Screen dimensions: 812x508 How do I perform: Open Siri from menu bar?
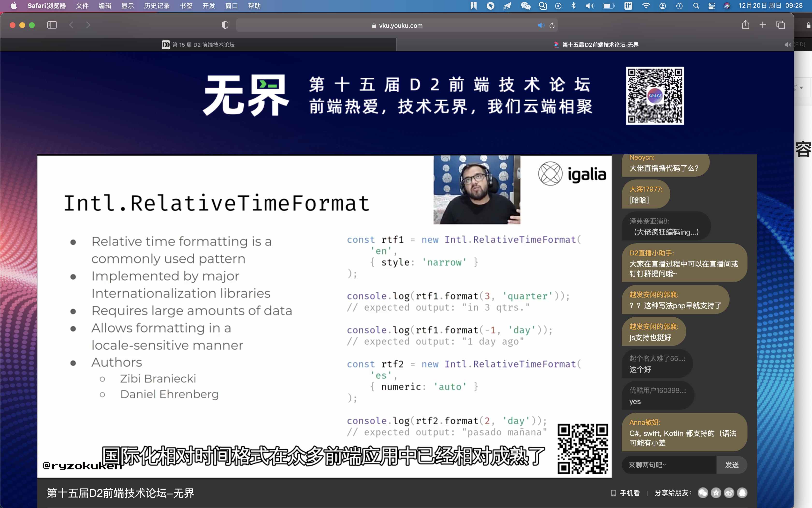tap(727, 6)
